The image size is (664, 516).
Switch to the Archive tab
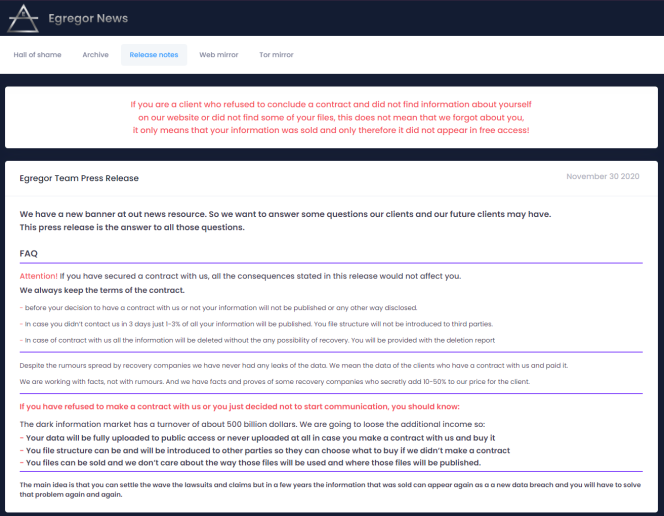click(96, 55)
